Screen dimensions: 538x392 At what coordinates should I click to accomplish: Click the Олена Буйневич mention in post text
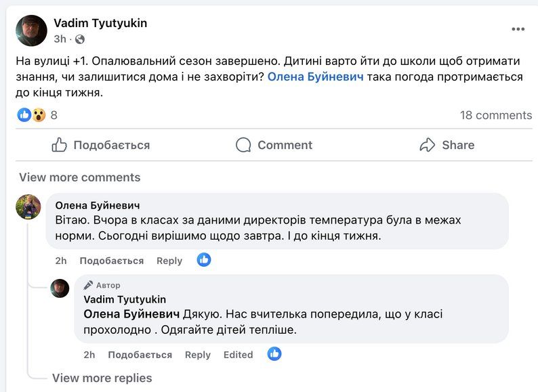pos(316,77)
